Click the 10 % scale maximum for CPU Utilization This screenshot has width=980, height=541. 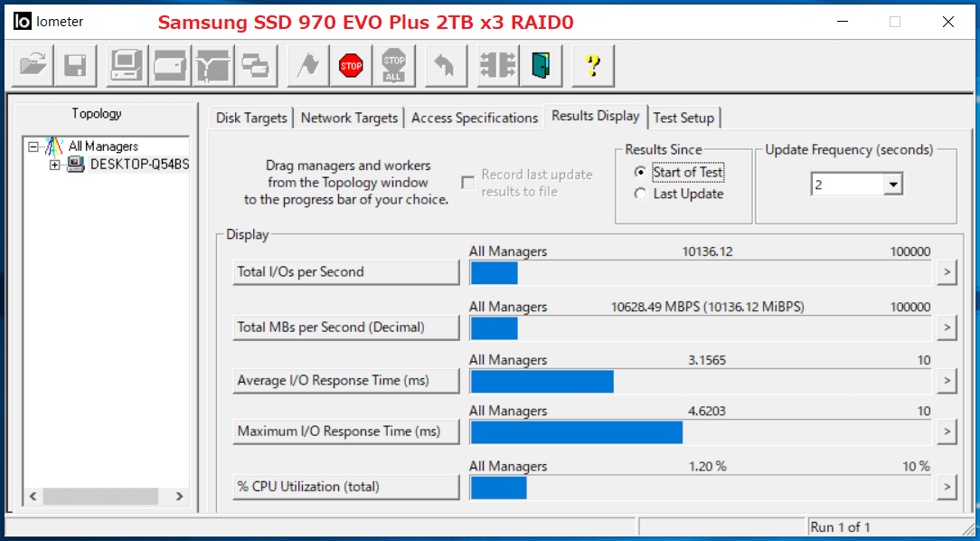coord(916,467)
